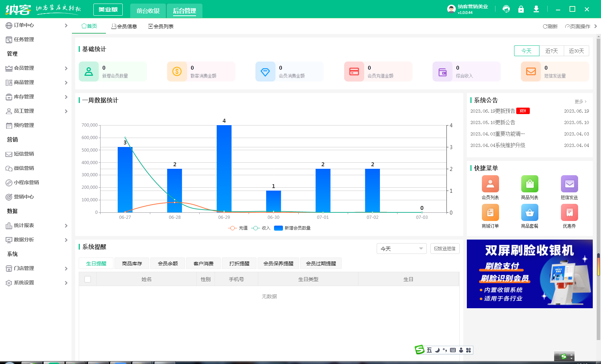The height and width of the screenshot is (364, 601).
Task: Expand the 会员管理 sidebar menu
Action: point(36,68)
